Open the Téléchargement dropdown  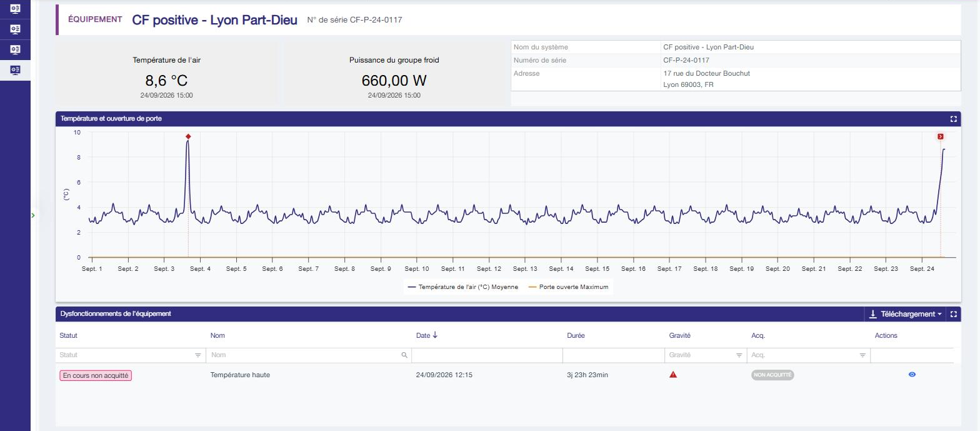tap(905, 314)
